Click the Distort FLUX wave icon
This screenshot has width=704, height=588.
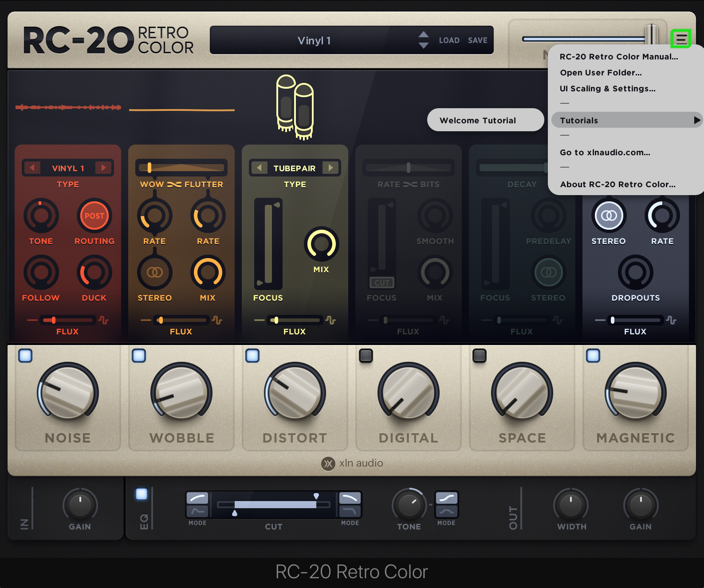click(x=330, y=320)
